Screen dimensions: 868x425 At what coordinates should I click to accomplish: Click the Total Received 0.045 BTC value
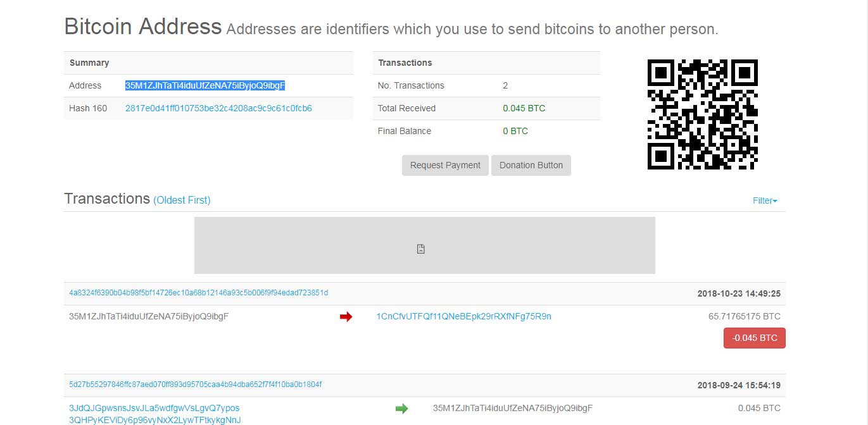[524, 108]
